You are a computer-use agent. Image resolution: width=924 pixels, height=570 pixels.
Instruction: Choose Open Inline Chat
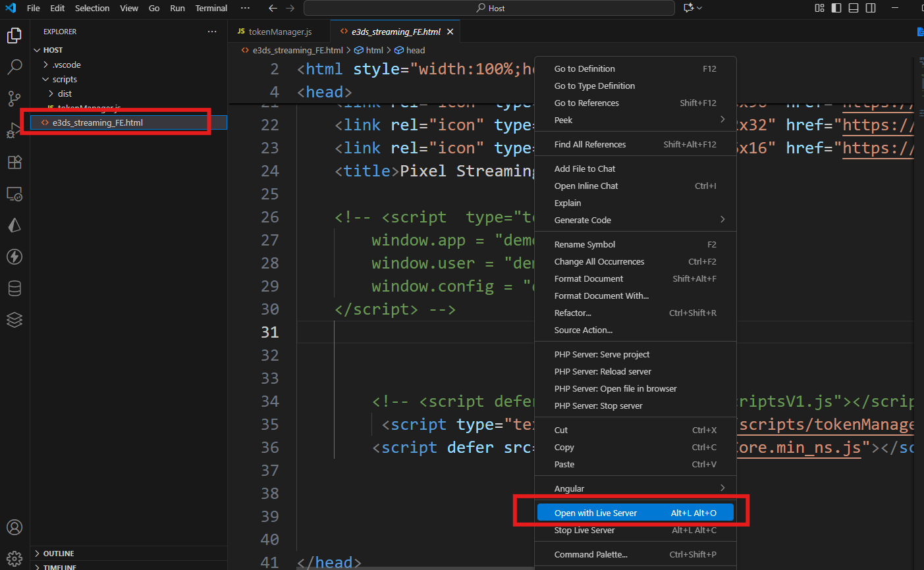coord(635,186)
